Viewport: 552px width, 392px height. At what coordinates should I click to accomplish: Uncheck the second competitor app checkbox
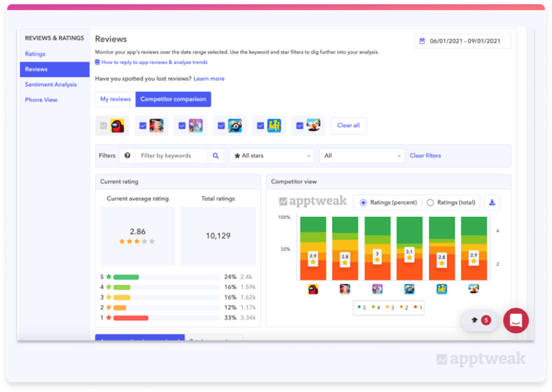coord(143,125)
